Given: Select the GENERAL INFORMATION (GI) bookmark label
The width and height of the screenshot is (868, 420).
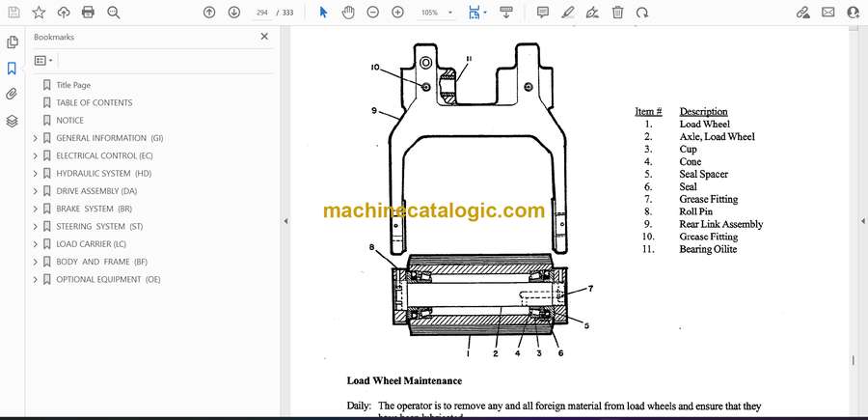Looking at the screenshot, I should point(110,138).
